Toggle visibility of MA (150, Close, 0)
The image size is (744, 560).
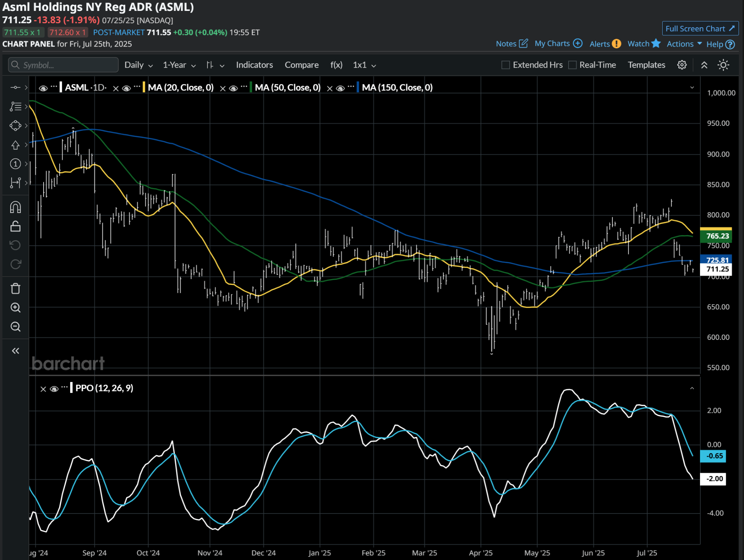(x=340, y=88)
